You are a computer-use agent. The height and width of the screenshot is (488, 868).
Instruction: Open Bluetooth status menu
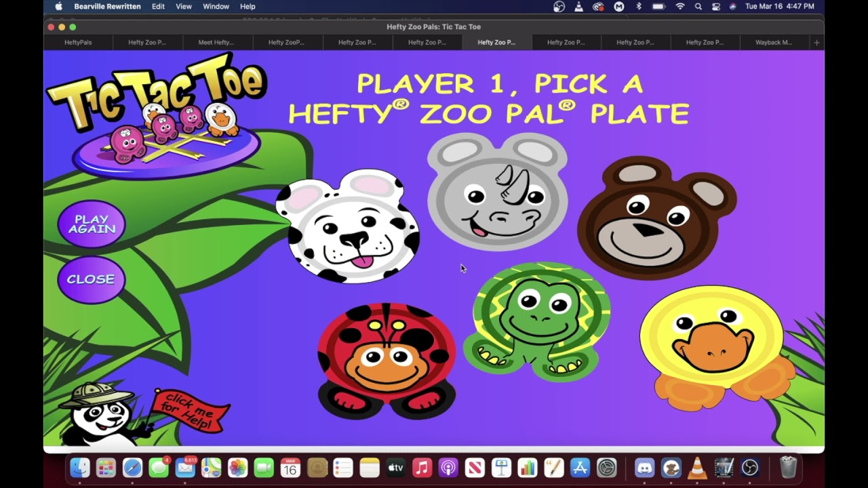pyautogui.click(x=638, y=6)
